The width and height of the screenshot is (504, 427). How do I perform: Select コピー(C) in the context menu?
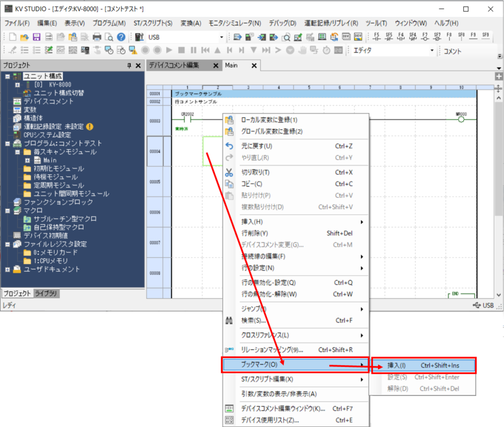pyautogui.click(x=295, y=184)
